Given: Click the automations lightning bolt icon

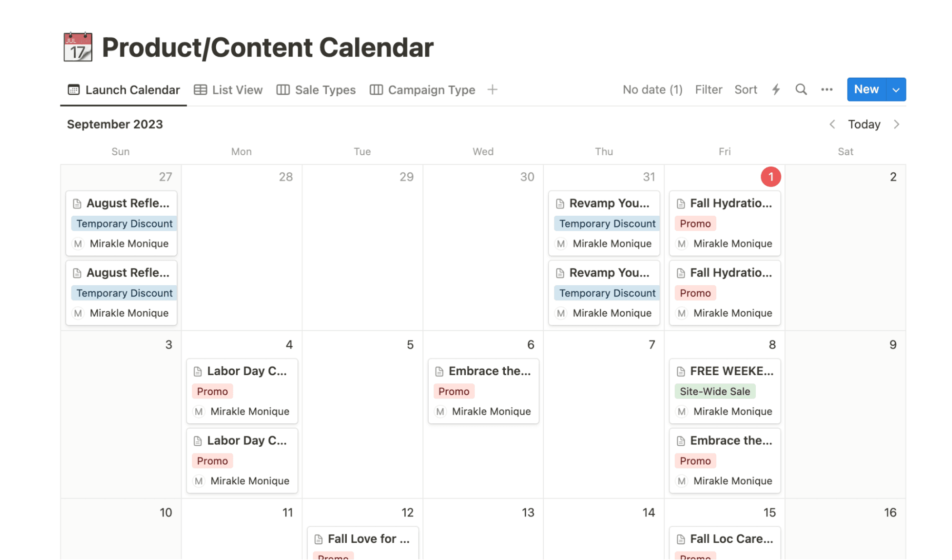Looking at the screenshot, I should coord(776,89).
